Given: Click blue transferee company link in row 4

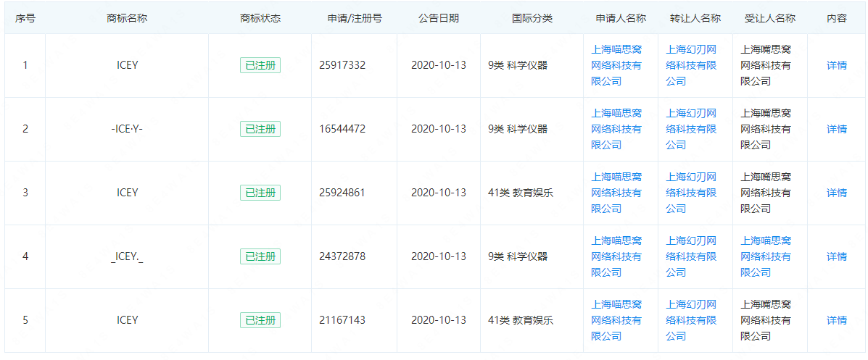Looking at the screenshot, I should coord(766,256).
